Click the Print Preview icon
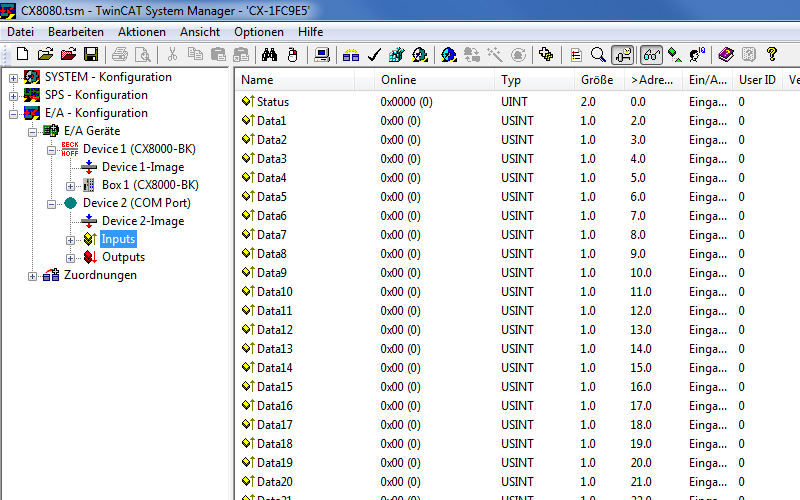Screen dimensions: 800x500 pos(142,54)
